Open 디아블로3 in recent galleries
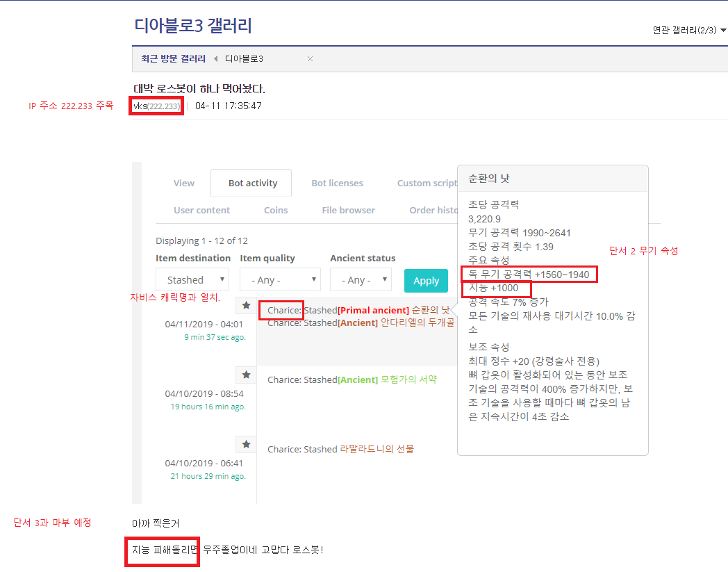This screenshot has height=572, width=728. point(245,59)
